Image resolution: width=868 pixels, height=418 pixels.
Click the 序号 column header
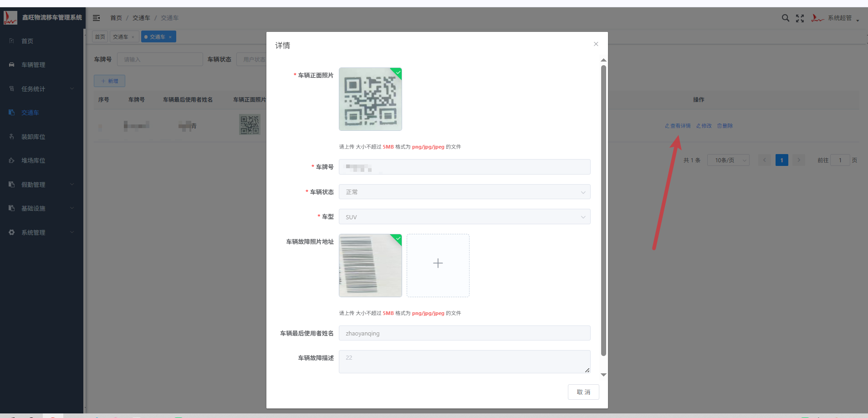pyautogui.click(x=104, y=100)
